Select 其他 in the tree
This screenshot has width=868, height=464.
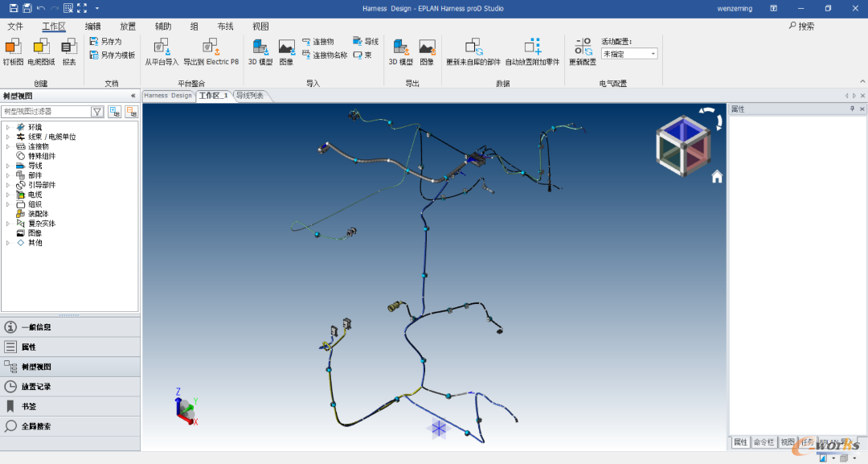coord(35,243)
